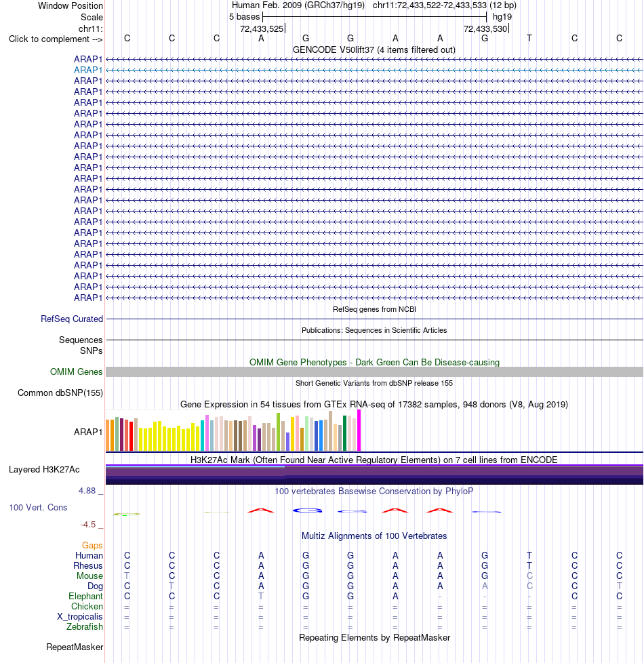Click the orange 'Gaps' row label
Viewport: 644px width, 663px height.
[92, 546]
